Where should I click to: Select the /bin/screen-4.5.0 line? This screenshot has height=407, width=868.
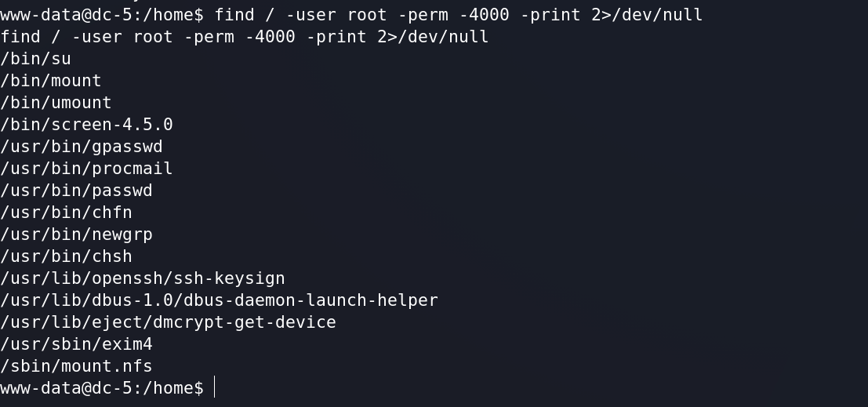pyautogui.click(x=86, y=125)
